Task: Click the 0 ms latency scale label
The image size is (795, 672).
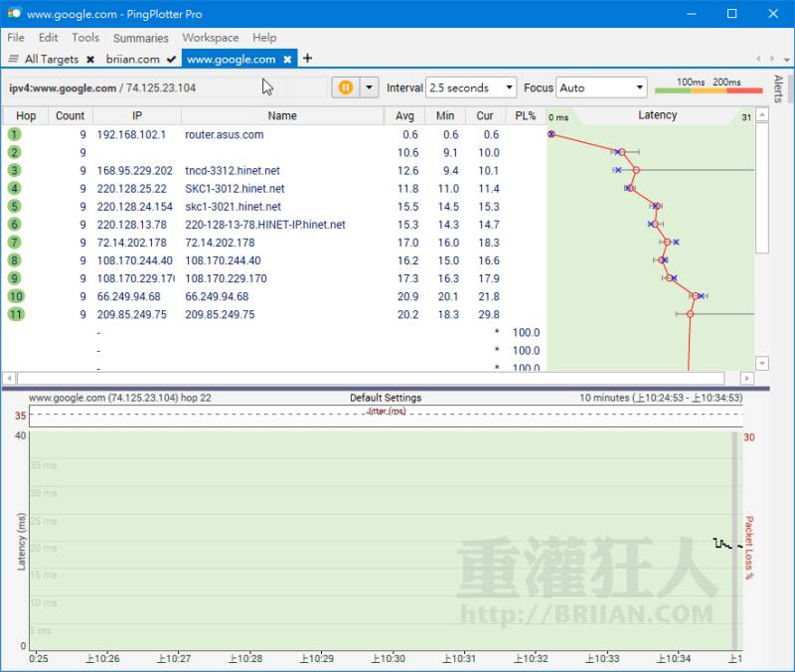Action: coord(558,117)
